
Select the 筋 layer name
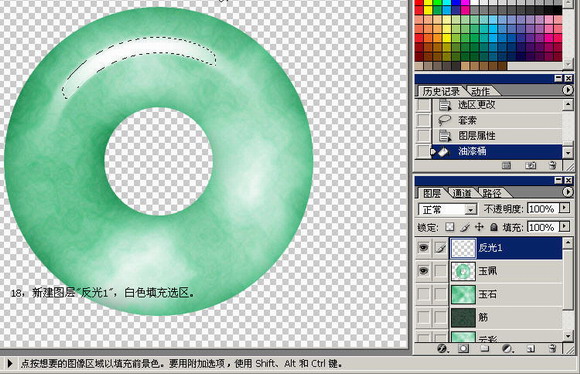coord(483,317)
